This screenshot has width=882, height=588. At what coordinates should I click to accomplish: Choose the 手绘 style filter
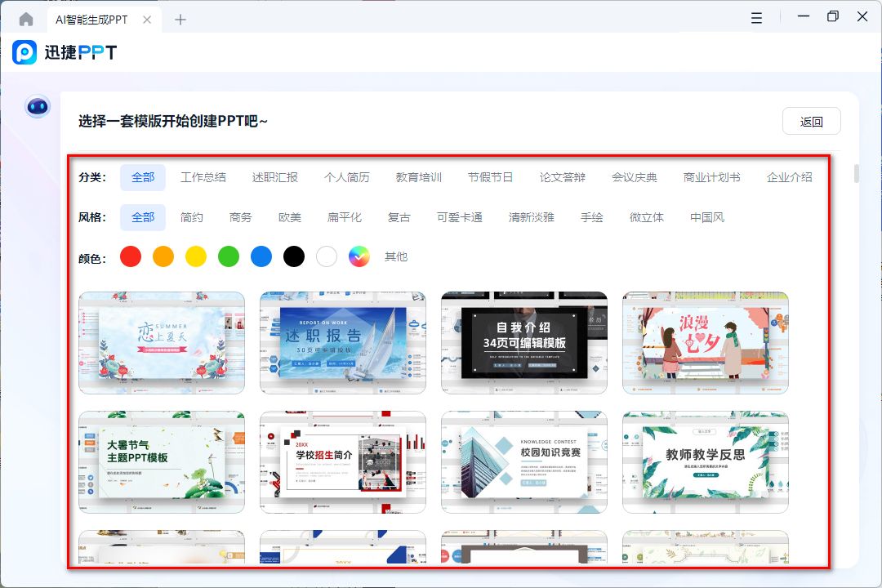tap(592, 217)
